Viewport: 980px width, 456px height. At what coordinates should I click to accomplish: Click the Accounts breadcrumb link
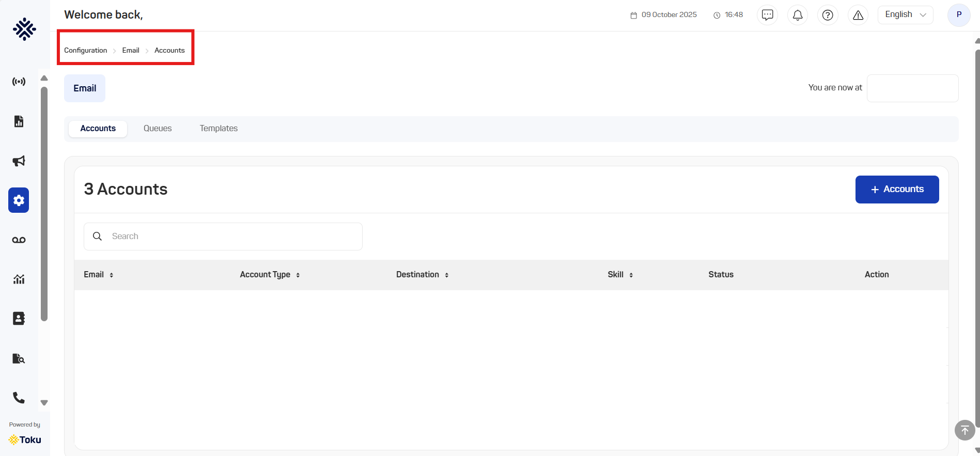(x=169, y=51)
